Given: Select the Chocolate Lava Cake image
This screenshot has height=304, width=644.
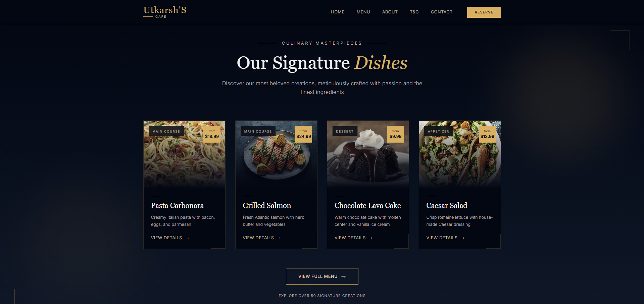Looking at the screenshot, I should click(x=368, y=154).
